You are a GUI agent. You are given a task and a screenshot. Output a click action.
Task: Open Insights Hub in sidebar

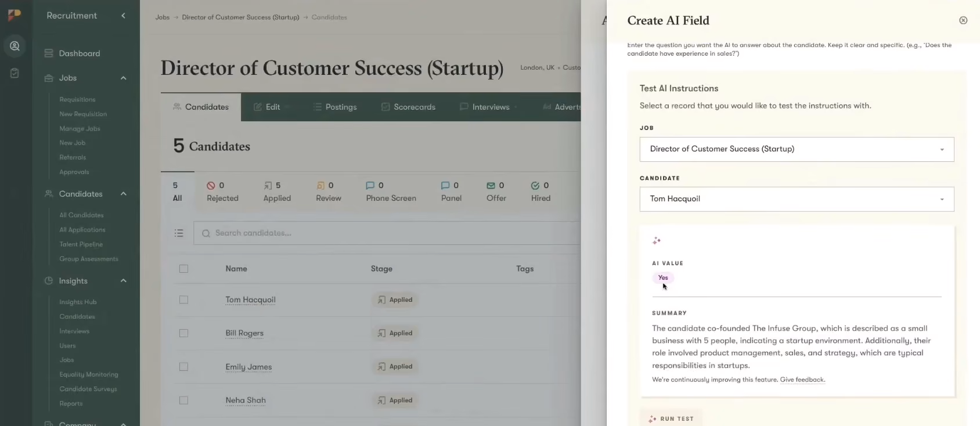(78, 302)
